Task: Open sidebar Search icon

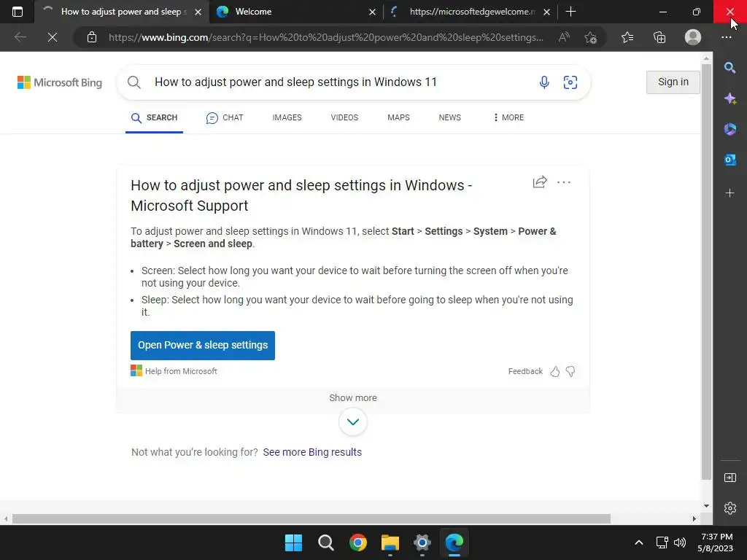Action: 729,68
